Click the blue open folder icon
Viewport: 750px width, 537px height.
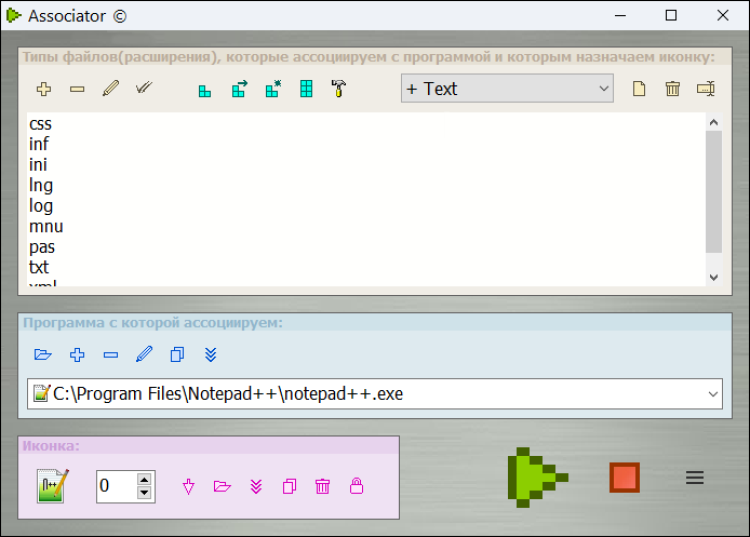43,354
